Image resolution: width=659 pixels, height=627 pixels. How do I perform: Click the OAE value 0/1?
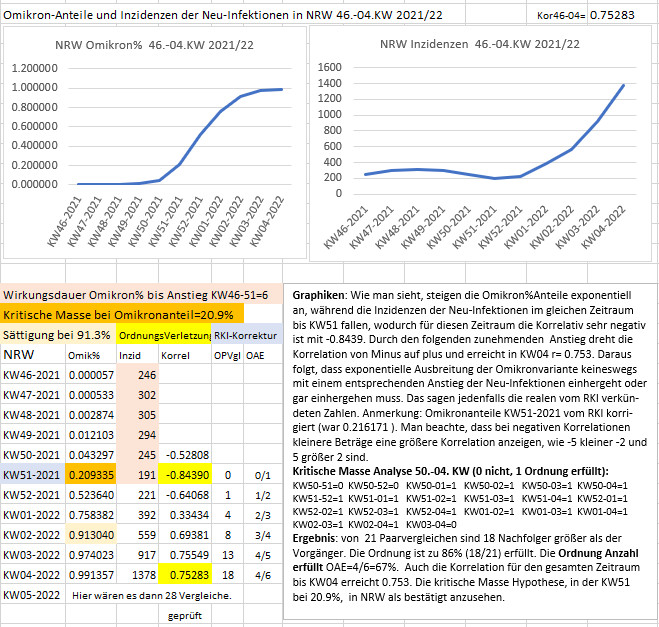(263, 475)
